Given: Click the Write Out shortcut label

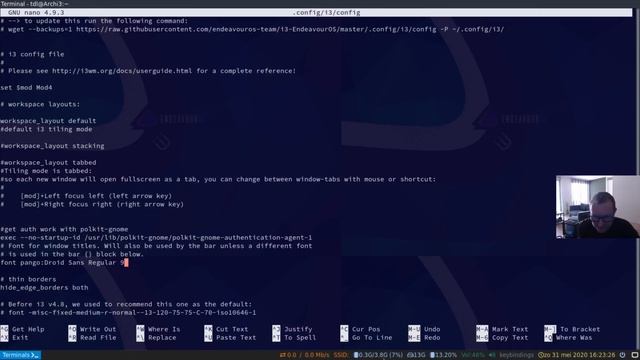Looking at the screenshot, I should pyautogui.click(x=98, y=329).
